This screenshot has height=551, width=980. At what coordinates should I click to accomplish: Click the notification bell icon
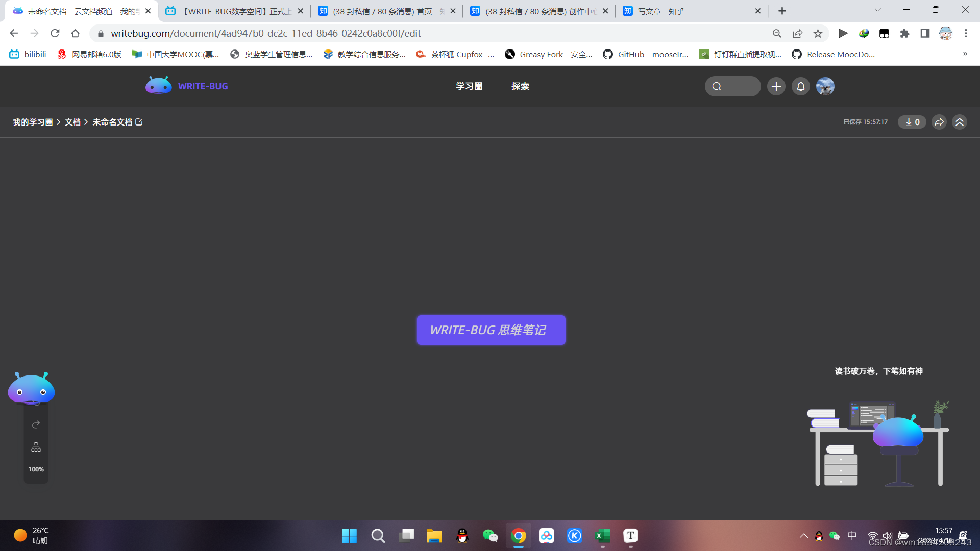800,86
